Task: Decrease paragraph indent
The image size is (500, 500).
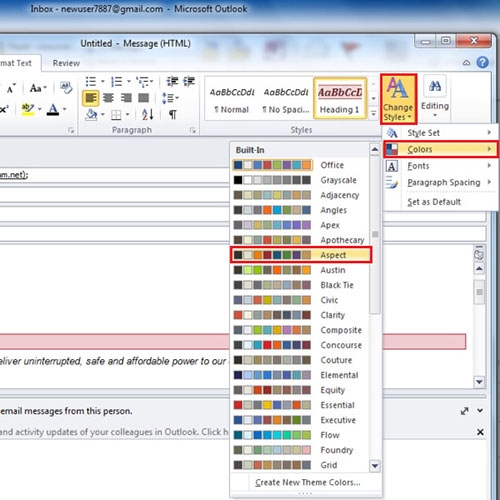Action: coord(172,81)
